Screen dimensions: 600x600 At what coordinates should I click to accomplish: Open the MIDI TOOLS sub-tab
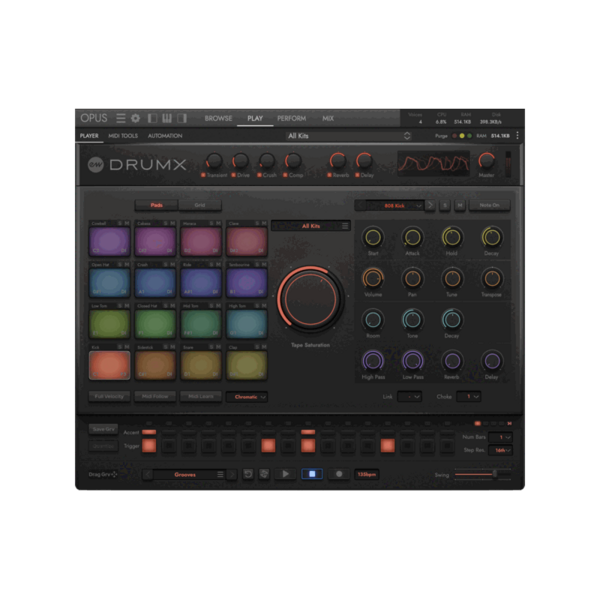123,136
